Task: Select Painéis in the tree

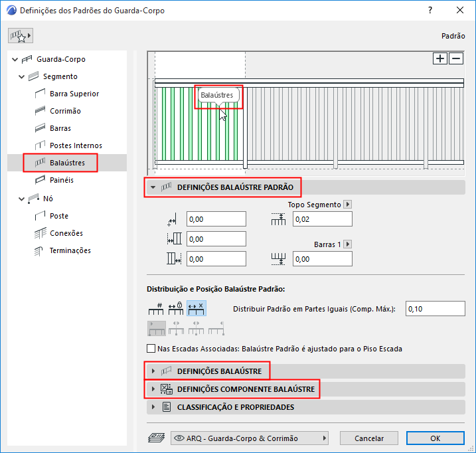Action: click(62, 180)
